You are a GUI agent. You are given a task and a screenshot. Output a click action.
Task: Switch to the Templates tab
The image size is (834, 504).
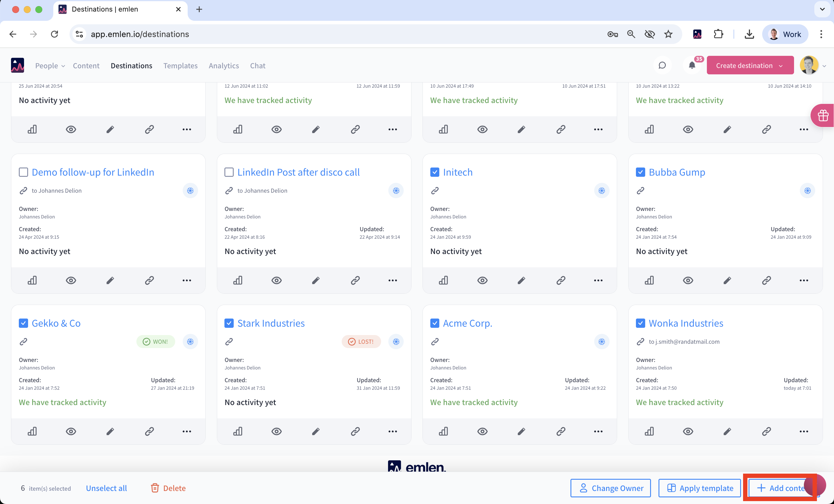click(x=180, y=66)
